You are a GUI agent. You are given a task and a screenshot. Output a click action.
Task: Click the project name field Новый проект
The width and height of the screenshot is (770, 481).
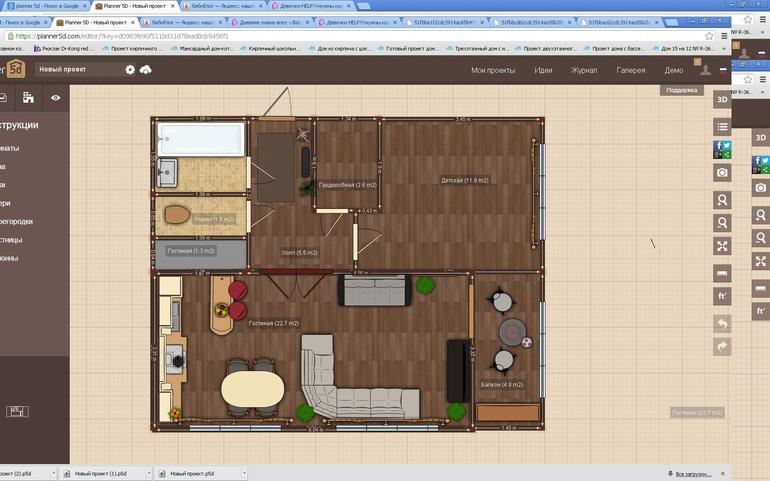coord(79,69)
